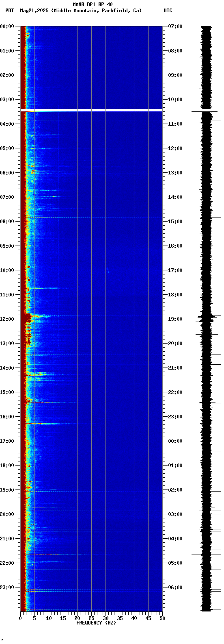
Task: Click the 15:00 label on the UTC axis
Action: coord(175,222)
